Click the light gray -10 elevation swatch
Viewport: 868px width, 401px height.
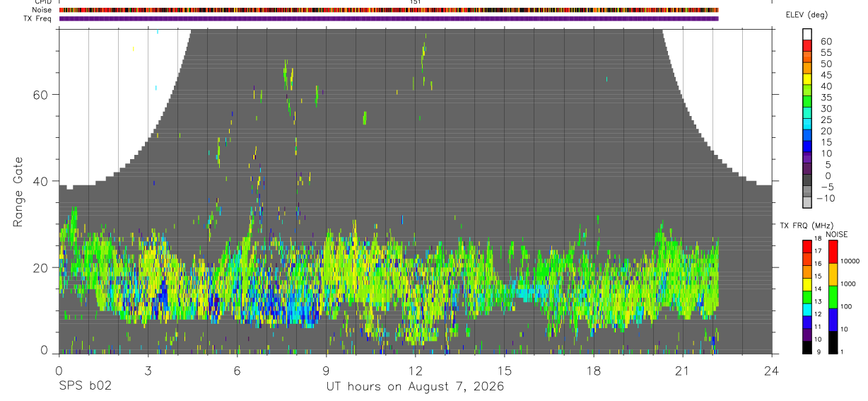click(807, 203)
